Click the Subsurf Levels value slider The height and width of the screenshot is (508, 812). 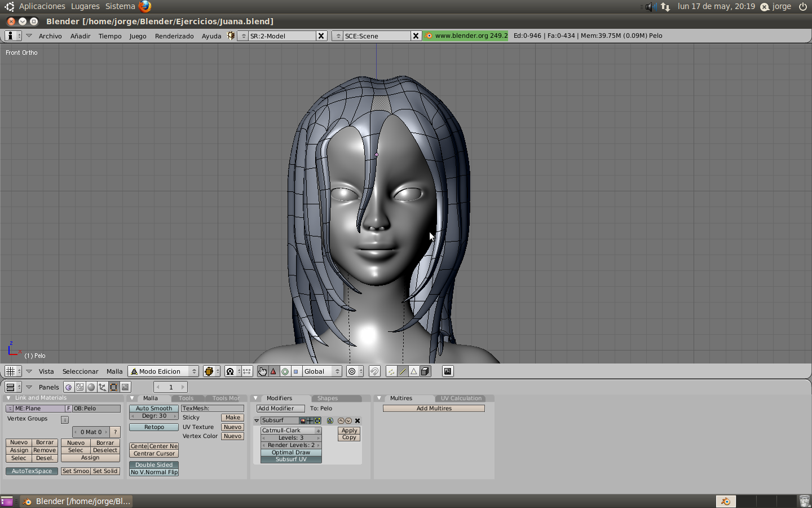(x=291, y=438)
